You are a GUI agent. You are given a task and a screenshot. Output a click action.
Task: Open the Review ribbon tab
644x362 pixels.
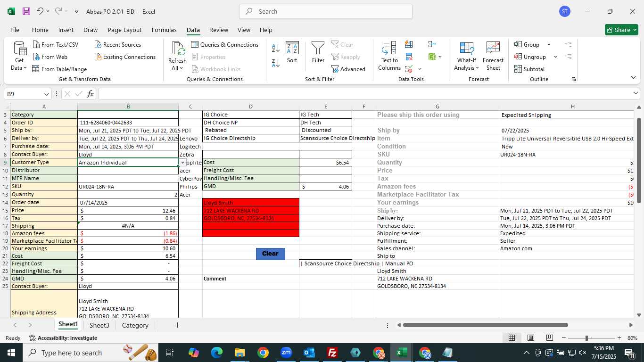[x=219, y=30]
